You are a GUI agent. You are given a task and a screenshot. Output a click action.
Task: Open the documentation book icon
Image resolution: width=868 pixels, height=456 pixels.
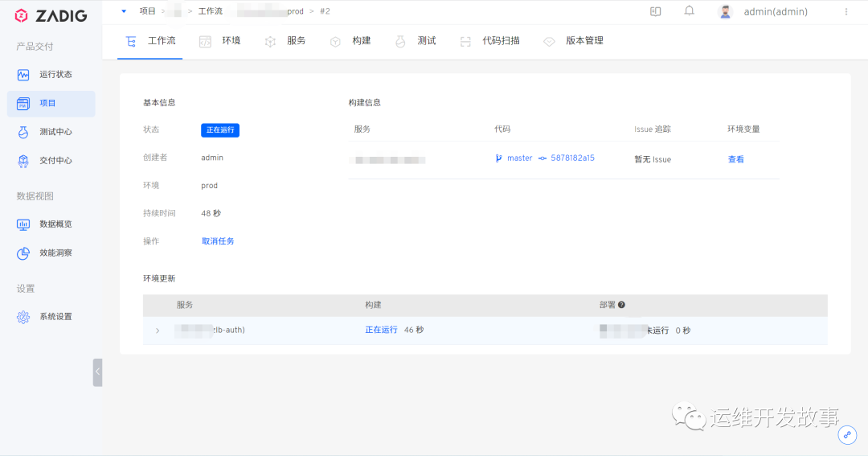tap(656, 11)
